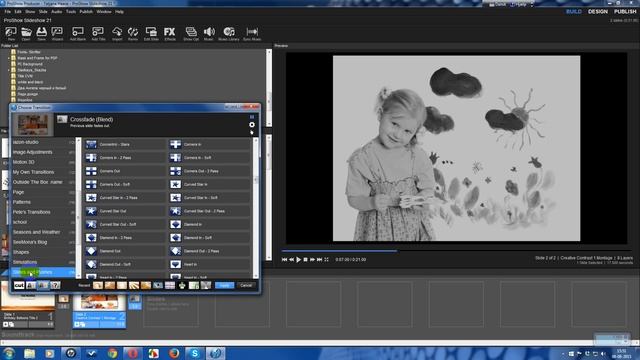The width and height of the screenshot is (640, 360).
Task: Click the Save toolbar icon
Action: (x=42, y=33)
